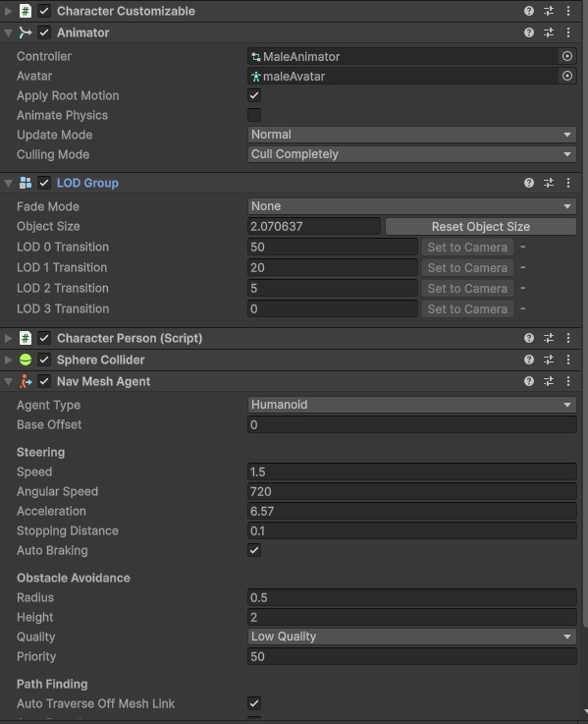The height and width of the screenshot is (724, 588).
Task: Disable Character Person script checkbox
Action: (44, 338)
